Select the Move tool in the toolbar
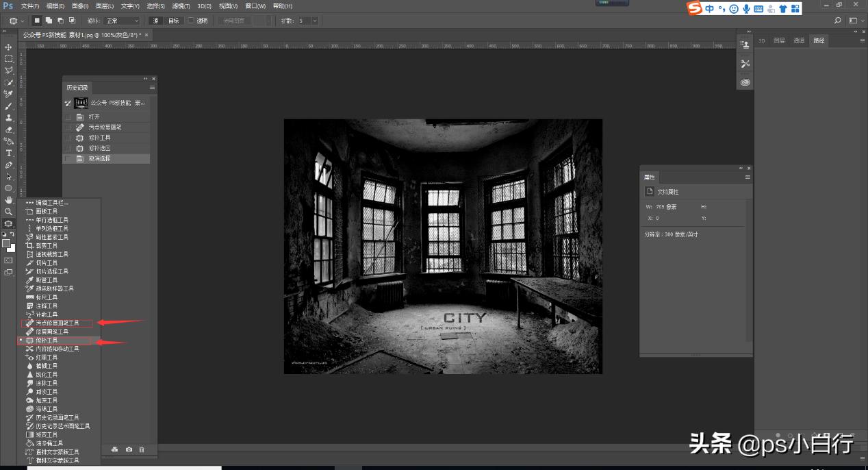Viewport: 868px width, 470px height. tap(9, 47)
